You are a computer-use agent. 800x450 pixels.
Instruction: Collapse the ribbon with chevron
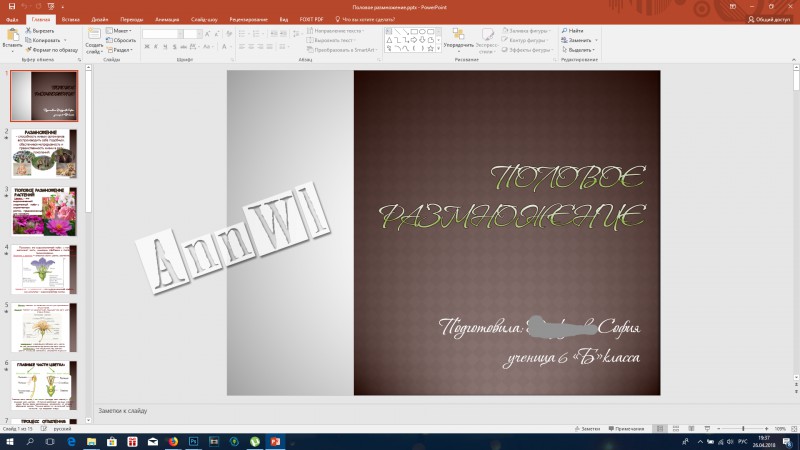coord(794,60)
